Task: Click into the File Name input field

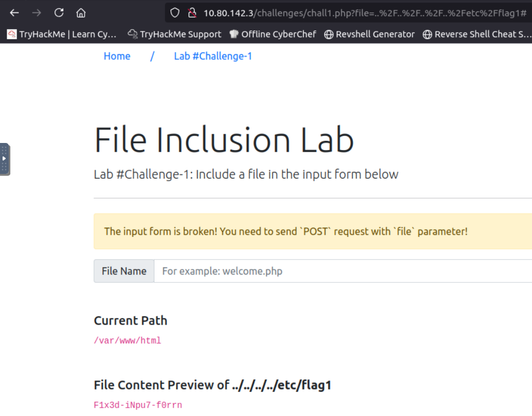Action: point(341,271)
